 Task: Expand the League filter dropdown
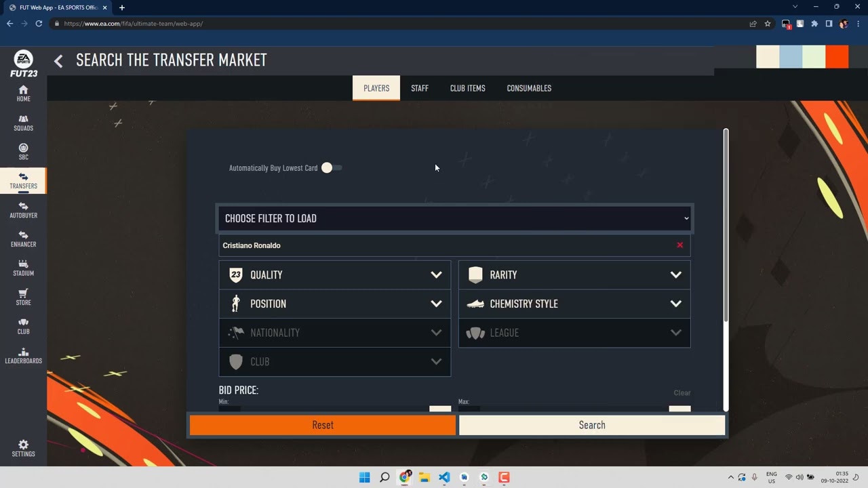[x=574, y=333]
